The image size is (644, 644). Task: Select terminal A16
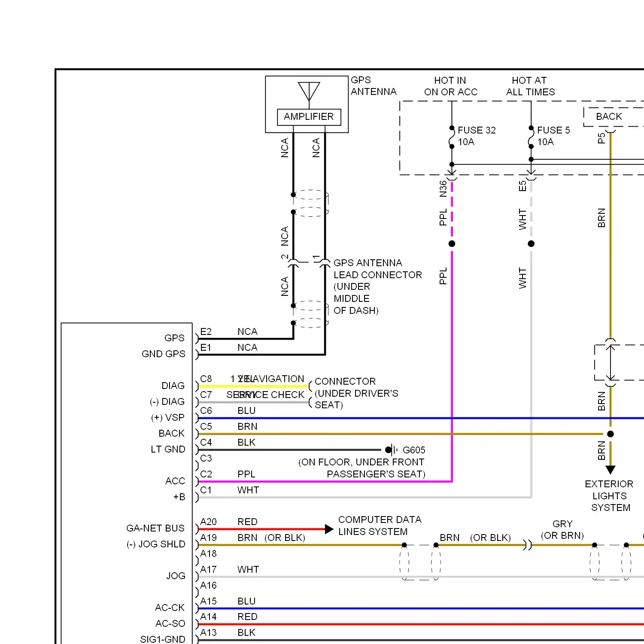208,585
